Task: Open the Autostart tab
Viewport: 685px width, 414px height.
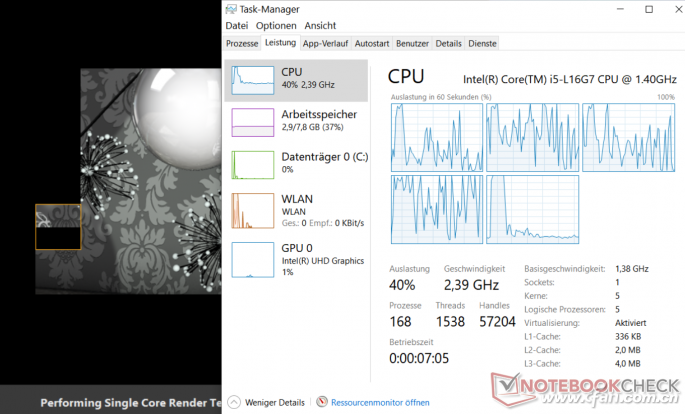Action: click(x=372, y=44)
